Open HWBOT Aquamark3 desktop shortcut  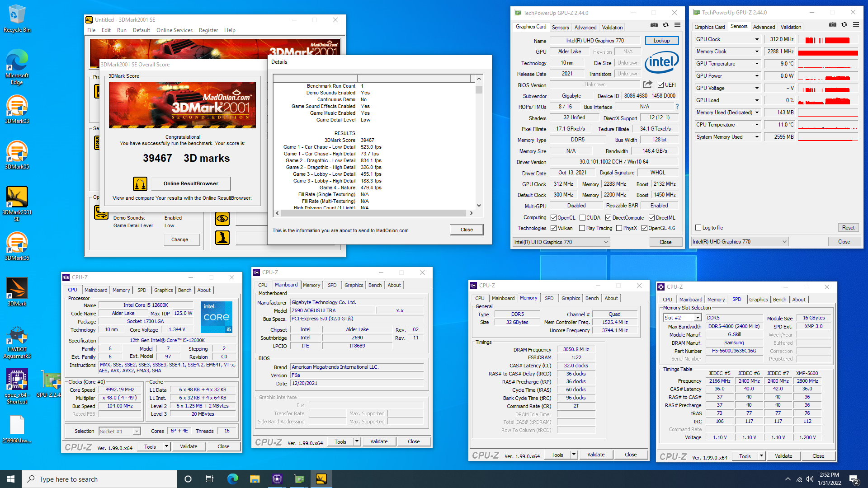click(17, 342)
